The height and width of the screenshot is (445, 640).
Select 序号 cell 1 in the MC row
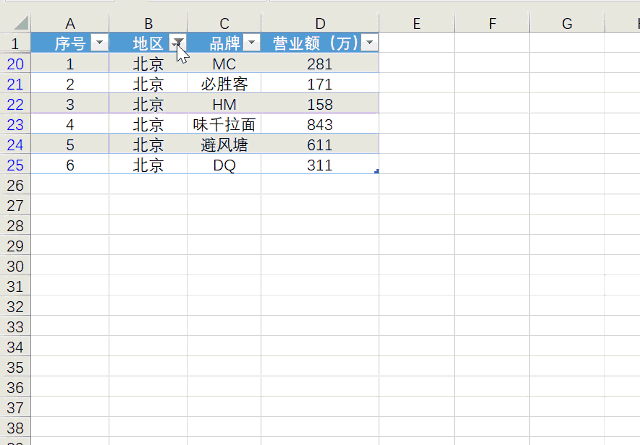point(70,63)
